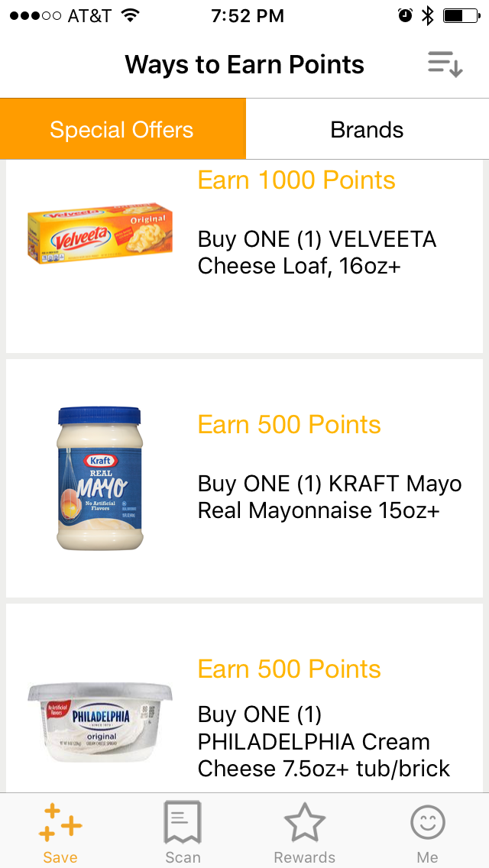
Task: Switch to the Special Offers tab
Action: (x=122, y=129)
